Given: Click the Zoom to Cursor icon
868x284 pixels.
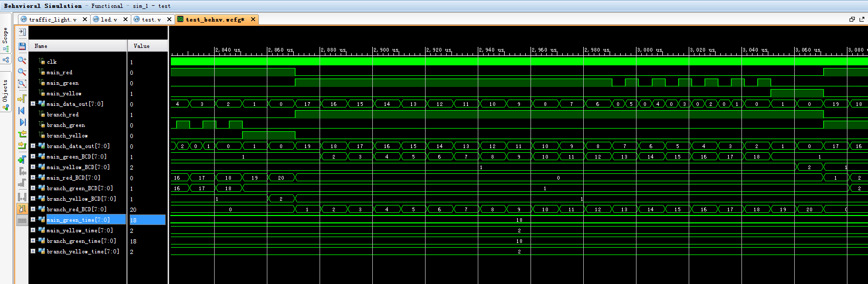Looking at the screenshot, I should tap(22, 99).
